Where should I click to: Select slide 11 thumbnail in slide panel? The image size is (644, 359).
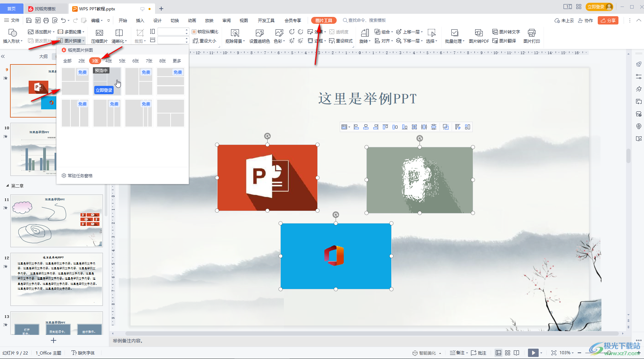tap(57, 221)
